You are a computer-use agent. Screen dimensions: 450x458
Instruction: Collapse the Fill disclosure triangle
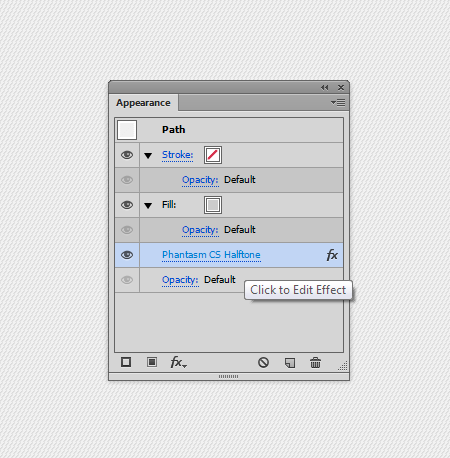tap(148, 205)
